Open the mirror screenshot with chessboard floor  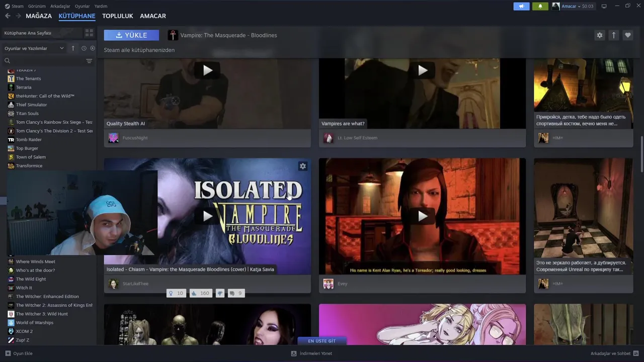pyautogui.click(x=584, y=216)
